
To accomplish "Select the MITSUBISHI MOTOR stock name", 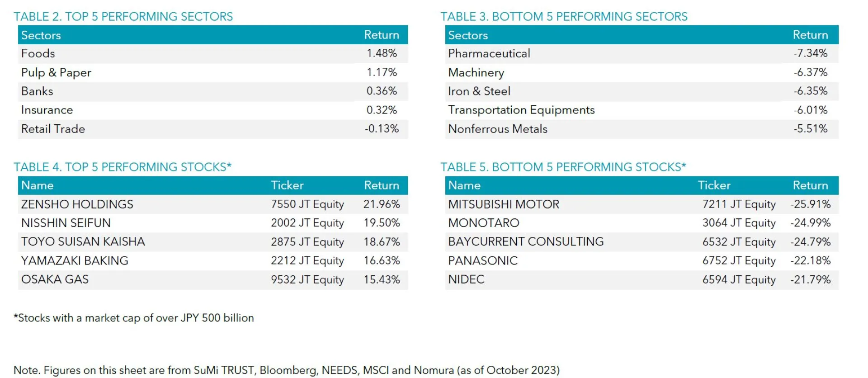I will point(504,204).
